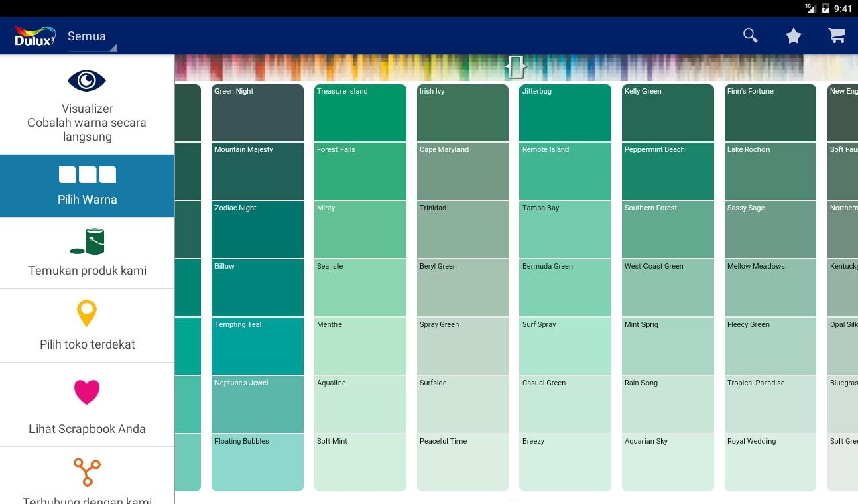The height and width of the screenshot is (504, 858).
Task: Select the Zodiac Night swatch
Action: point(257,230)
